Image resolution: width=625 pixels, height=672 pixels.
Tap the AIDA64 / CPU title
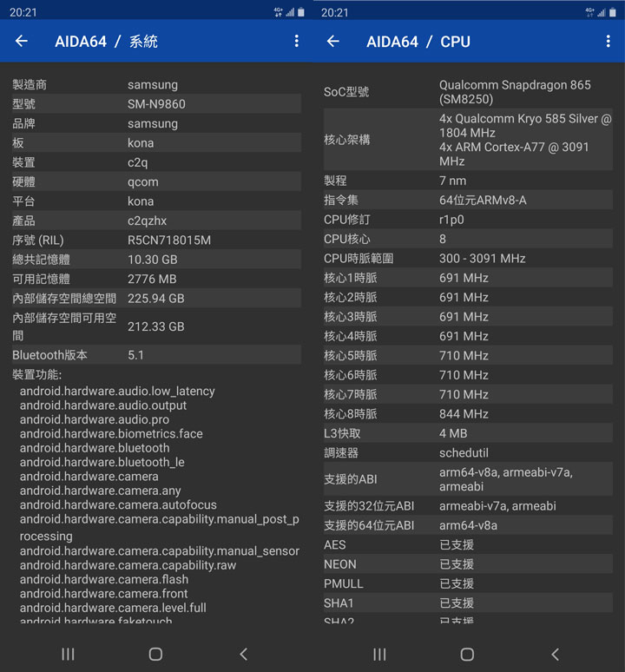tap(418, 42)
